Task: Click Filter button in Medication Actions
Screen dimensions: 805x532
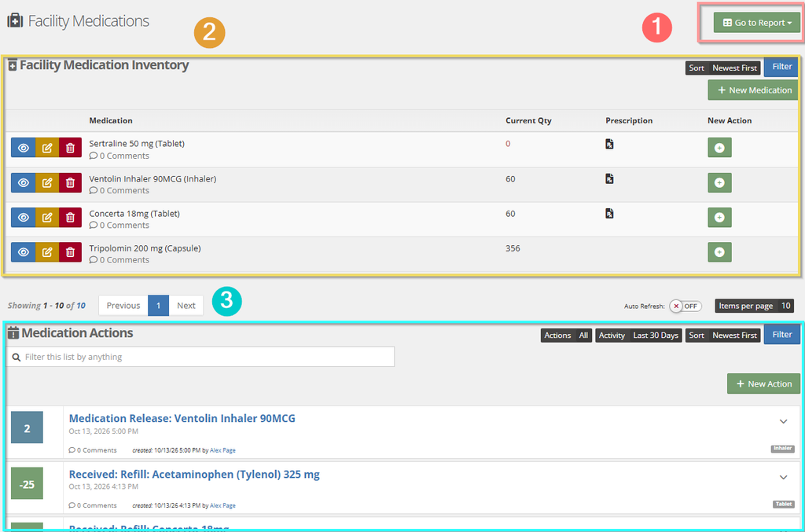Action: tap(782, 335)
